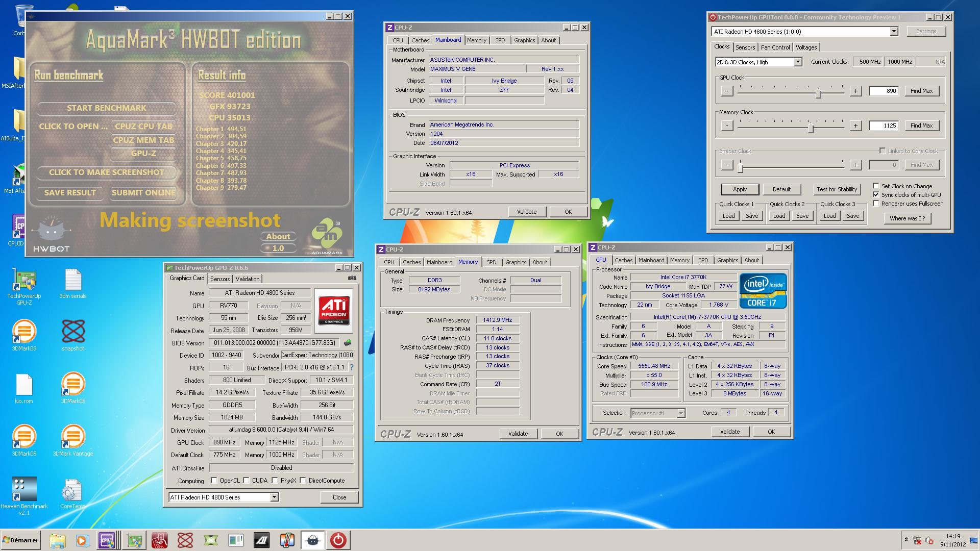The width and height of the screenshot is (980, 551).
Task: Click the GPU Clock plus stepper button
Action: tap(855, 91)
